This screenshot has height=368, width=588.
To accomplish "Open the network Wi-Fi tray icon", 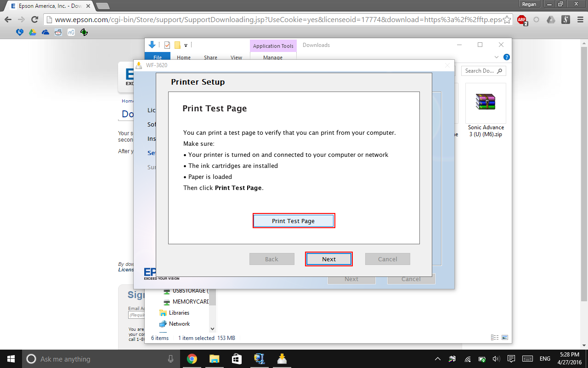I will point(468,359).
